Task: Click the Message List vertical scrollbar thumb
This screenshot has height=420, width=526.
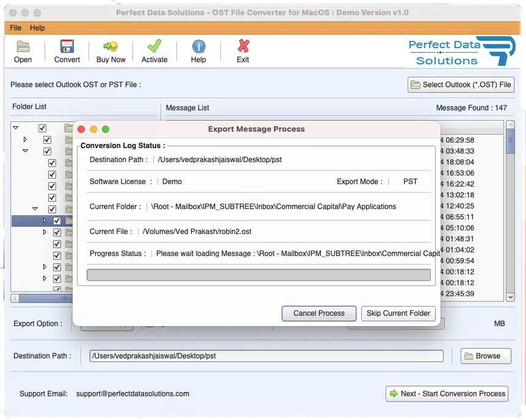Action: pyautogui.click(x=510, y=141)
